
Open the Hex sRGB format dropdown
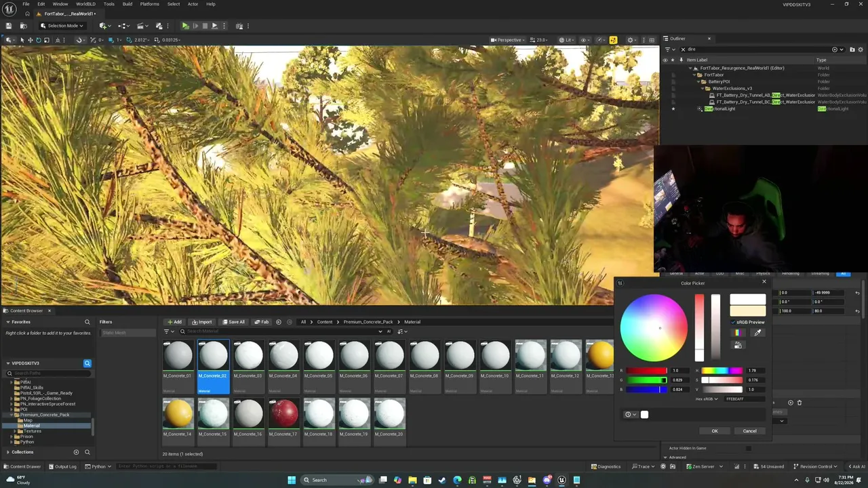707,399
